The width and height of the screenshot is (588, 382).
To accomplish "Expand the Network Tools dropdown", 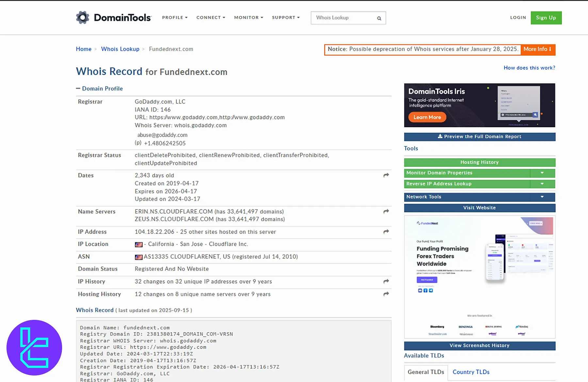I will tap(542, 197).
